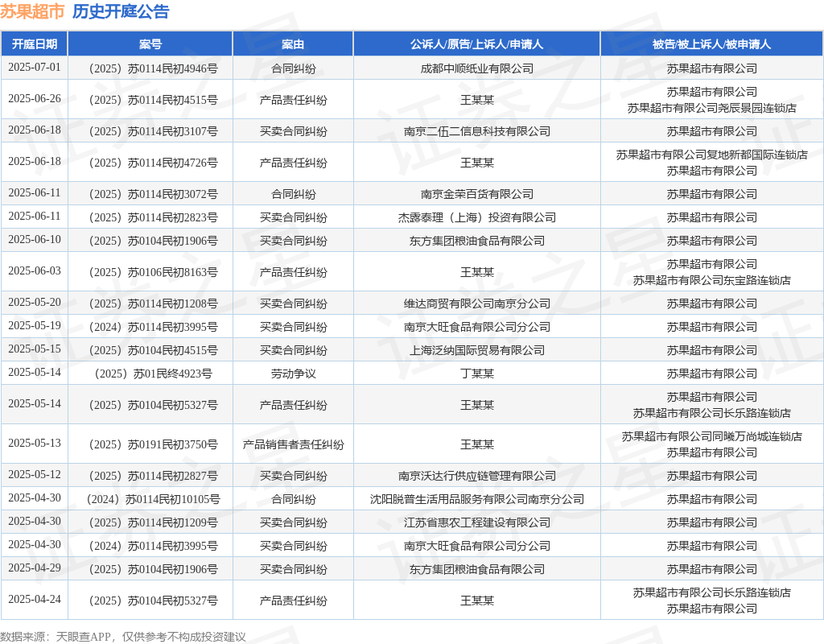Click the 公诉人/原告/上诉人/申请人 header
The width and height of the screenshot is (824, 644).
coord(476,44)
